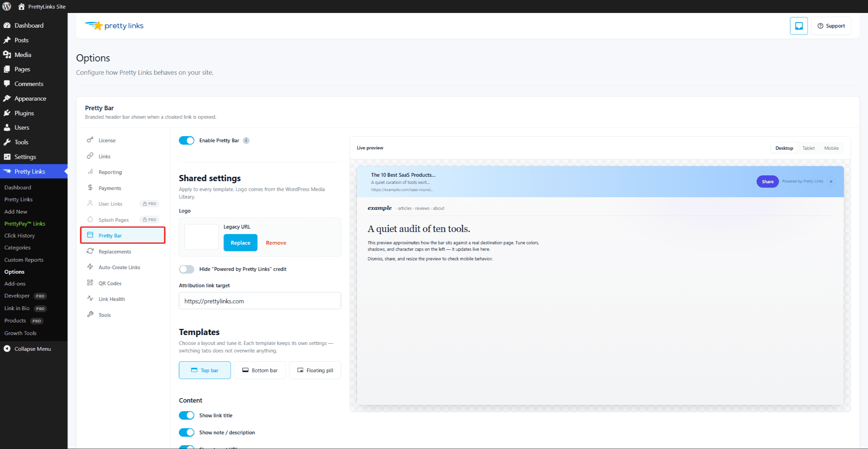The image size is (868, 449).
Task: Click 'The 10 Best SaaS Products...' preview title
Action: [x=403, y=175]
